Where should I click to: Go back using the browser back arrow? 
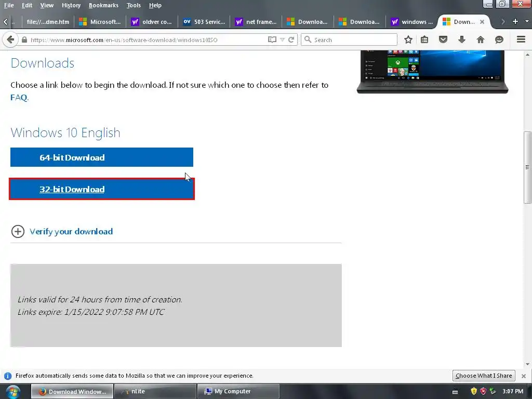pyautogui.click(x=10, y=39)
